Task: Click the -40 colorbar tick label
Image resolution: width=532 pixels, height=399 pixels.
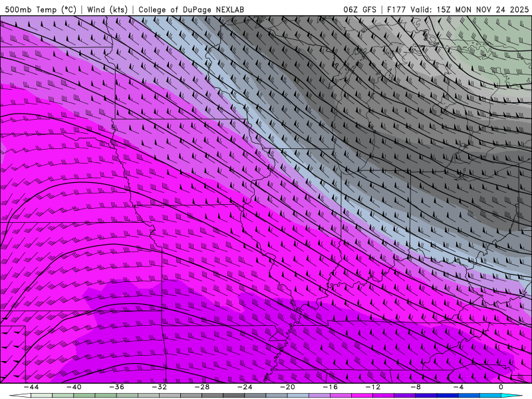Action: tap(74, 387)
